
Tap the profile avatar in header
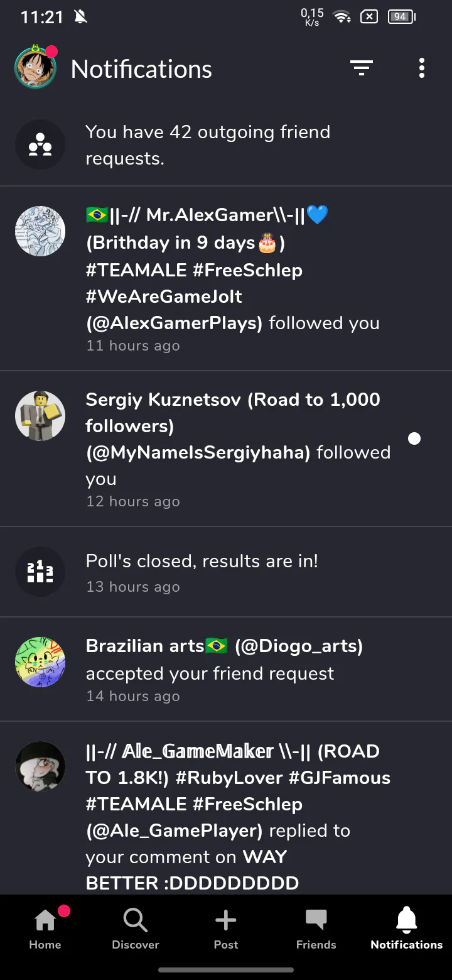pos(36,68)
